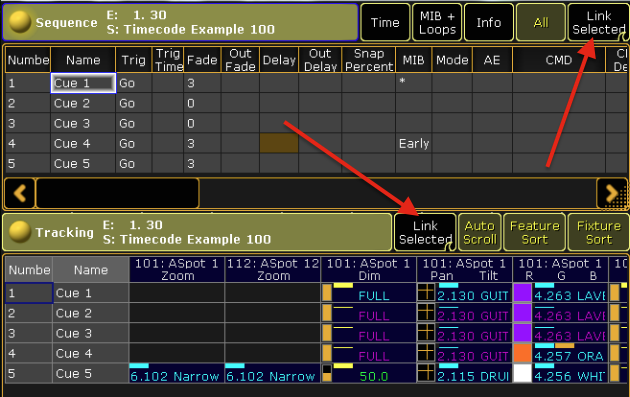Click MIB asterisk cell of Cue 1
Screen dimensions: 630x397
click(x=414, y=83)
